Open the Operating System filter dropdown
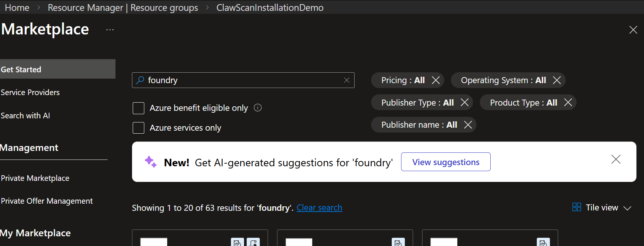 [x=503, y=80]
